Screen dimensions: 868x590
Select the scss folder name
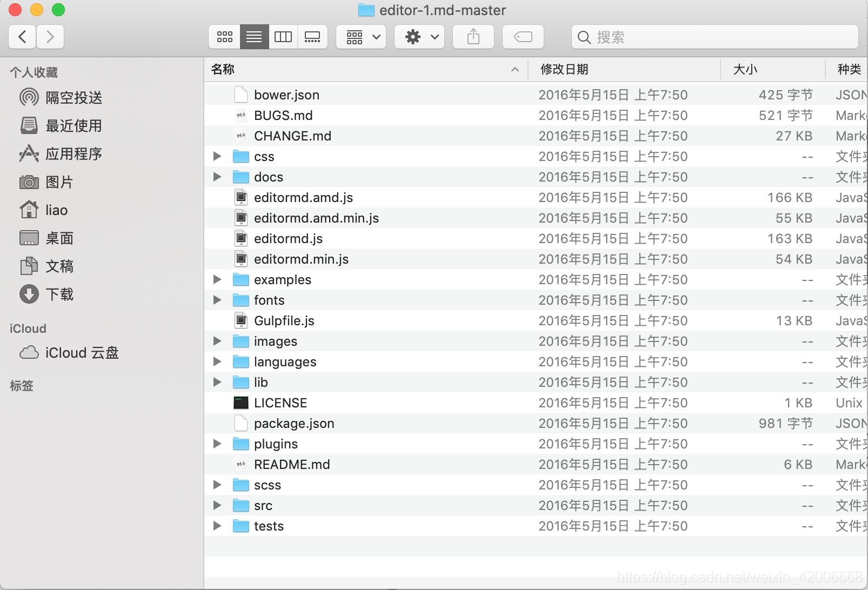click(268, 485)
